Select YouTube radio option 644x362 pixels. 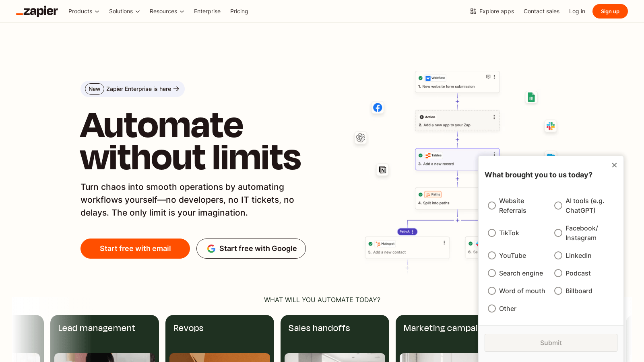492,255
